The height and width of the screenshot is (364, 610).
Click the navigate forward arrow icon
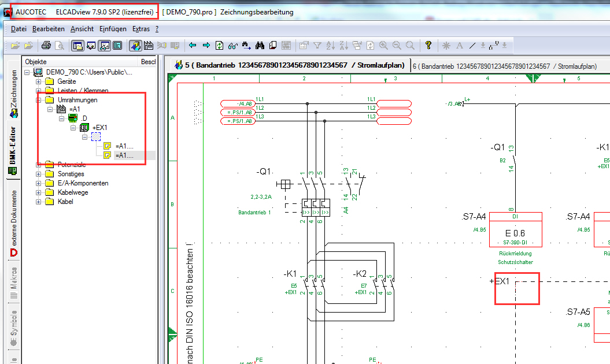[206, 46]
